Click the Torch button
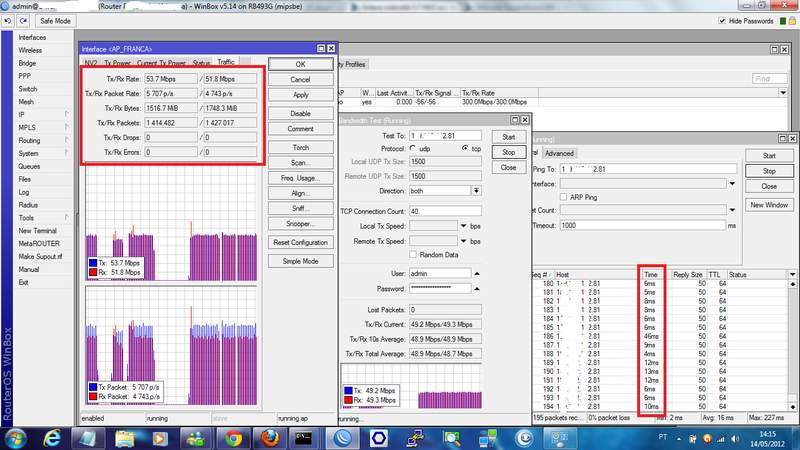The width and height of the screenshot is (800, 450). (300, 147)
